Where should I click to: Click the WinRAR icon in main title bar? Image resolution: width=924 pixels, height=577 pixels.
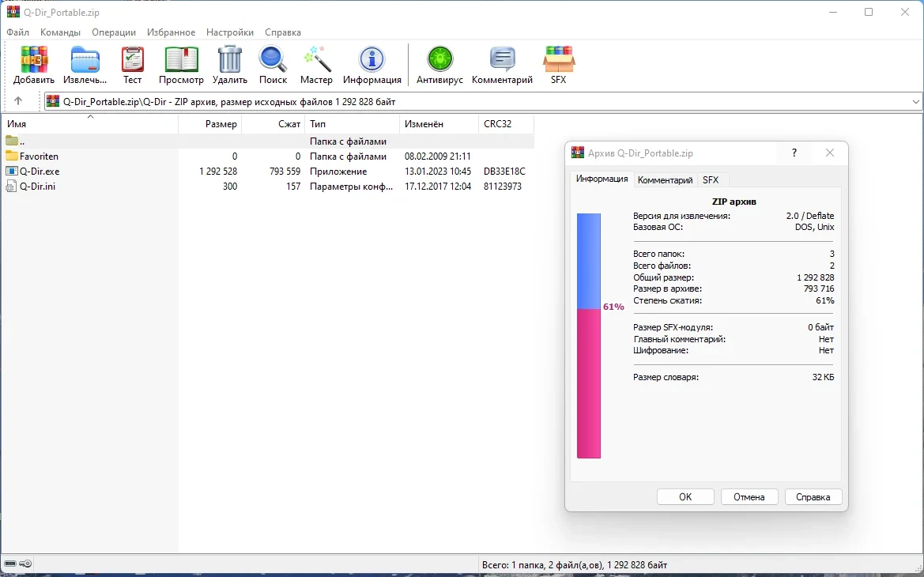coord(13,13)
